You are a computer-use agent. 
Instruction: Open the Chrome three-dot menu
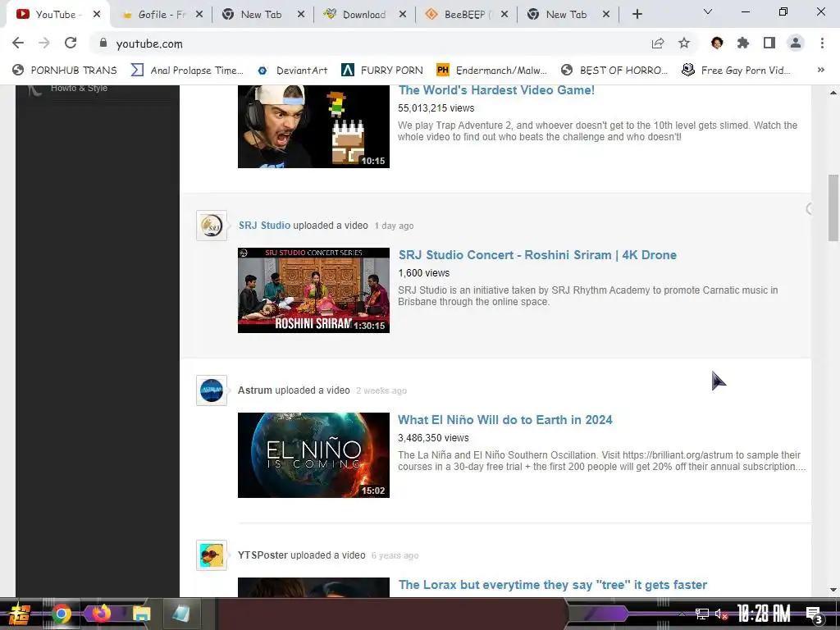tap(822, 43)
